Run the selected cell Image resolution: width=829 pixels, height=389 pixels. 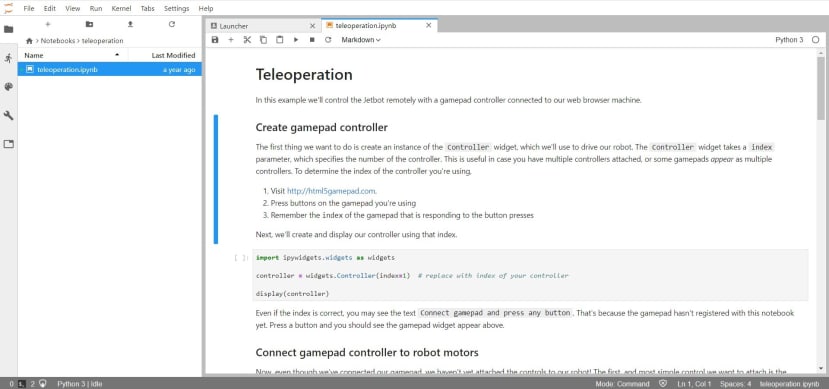(296, 40)
